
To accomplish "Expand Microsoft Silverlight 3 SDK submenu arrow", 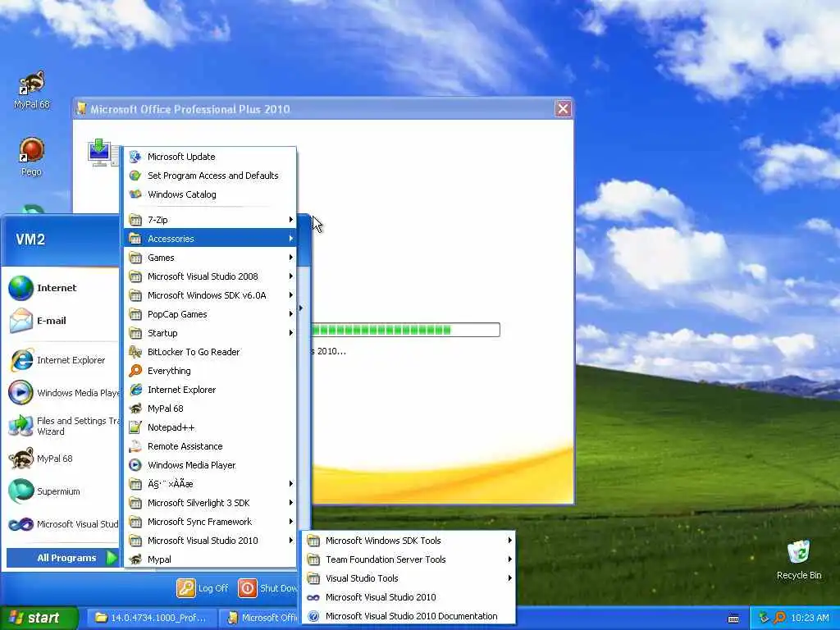I will point(291,503).
